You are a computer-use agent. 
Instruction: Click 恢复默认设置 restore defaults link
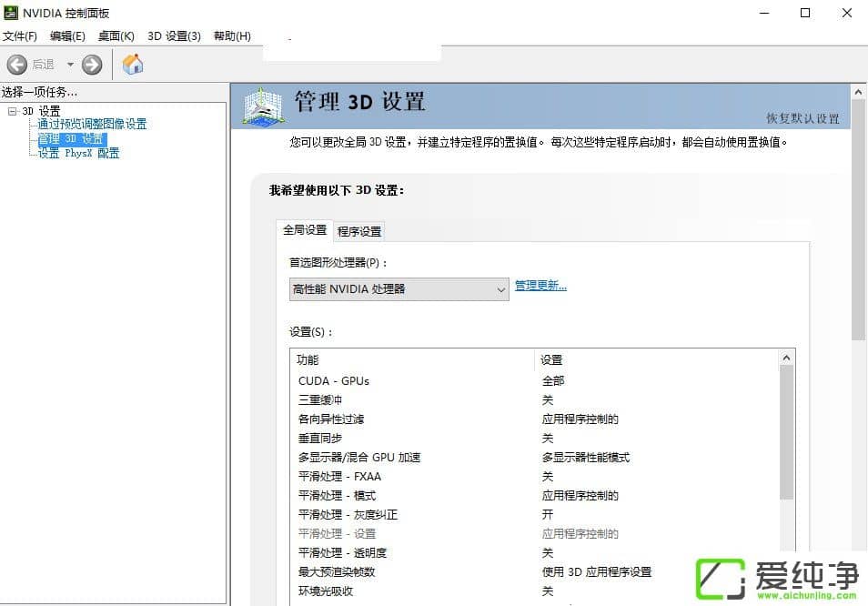pyautogui.click(x=802, y=118)
